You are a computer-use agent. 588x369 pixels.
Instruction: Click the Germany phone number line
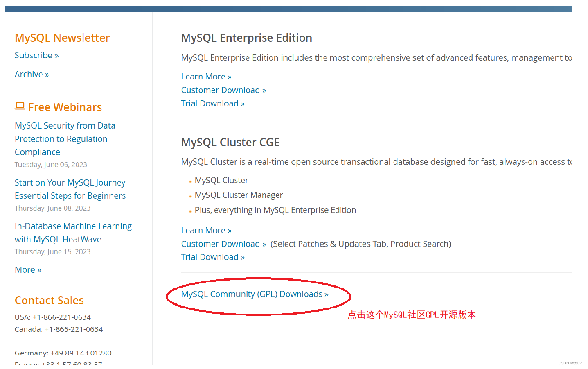coord(63,353)
